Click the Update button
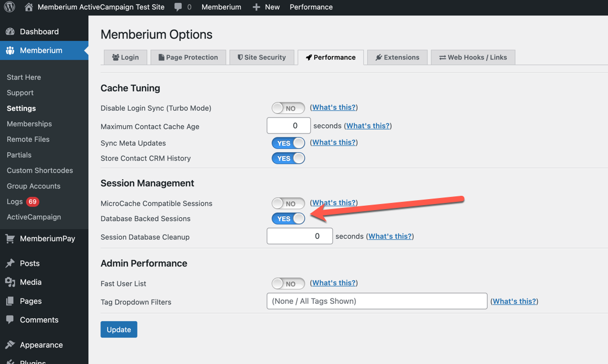This screenshot has width=608, height=364. (x=119, y=329)
